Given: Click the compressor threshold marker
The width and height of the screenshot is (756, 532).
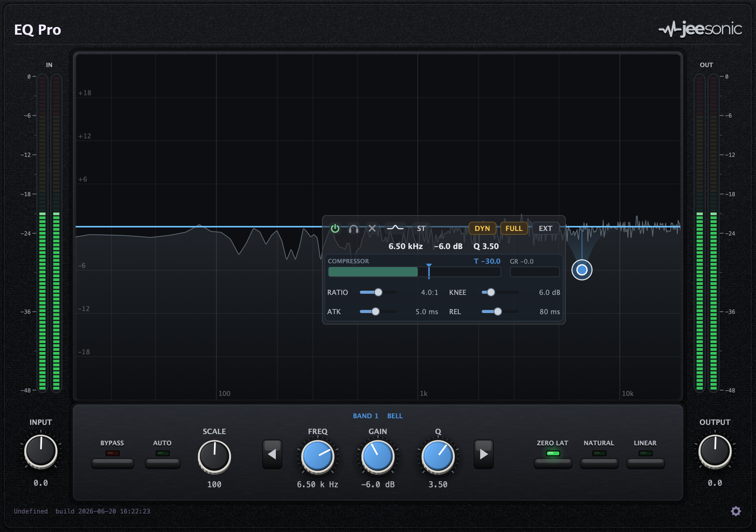Looking at the screenshot, I should 429,271.
